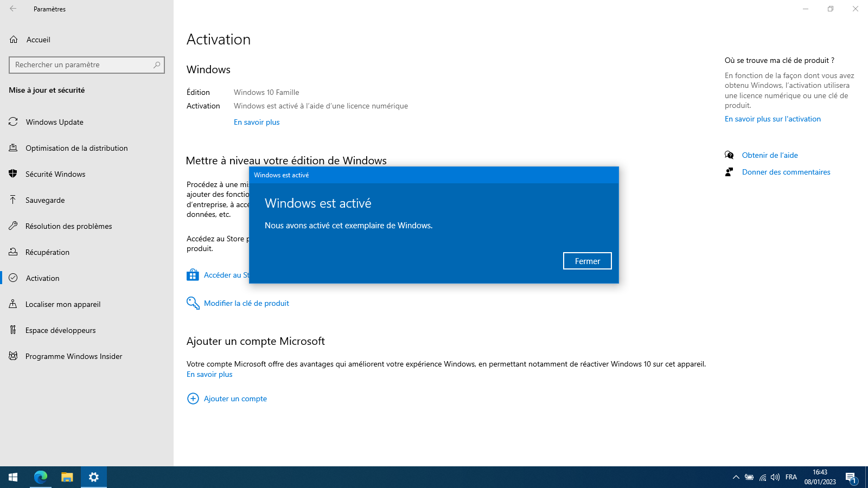Open Windows Update from sidebar
The height and width of the screenshot is (488, 868).
tap(87, 122)
